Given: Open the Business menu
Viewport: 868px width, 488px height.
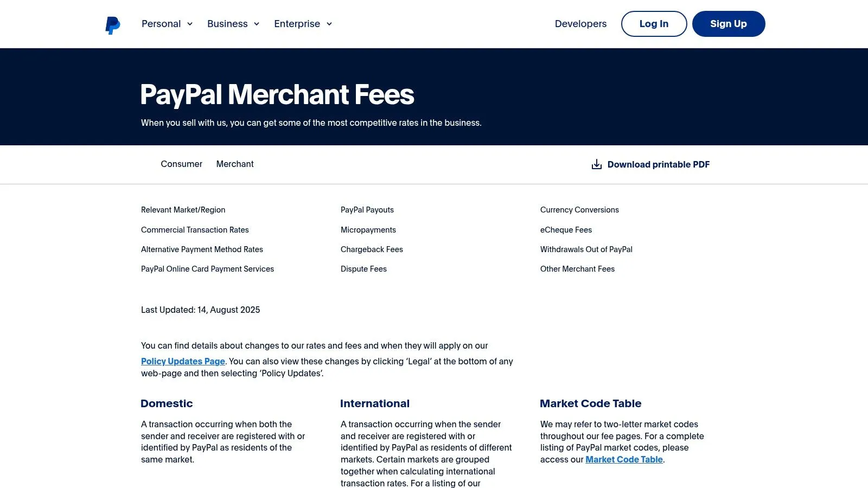Looking at the screenshot, I should point(233,23).
